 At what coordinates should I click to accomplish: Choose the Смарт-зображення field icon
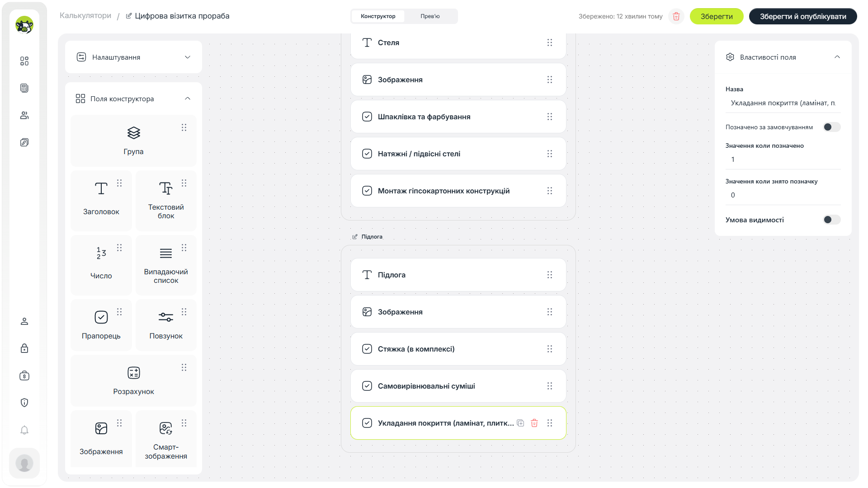[x=166, y=428]
